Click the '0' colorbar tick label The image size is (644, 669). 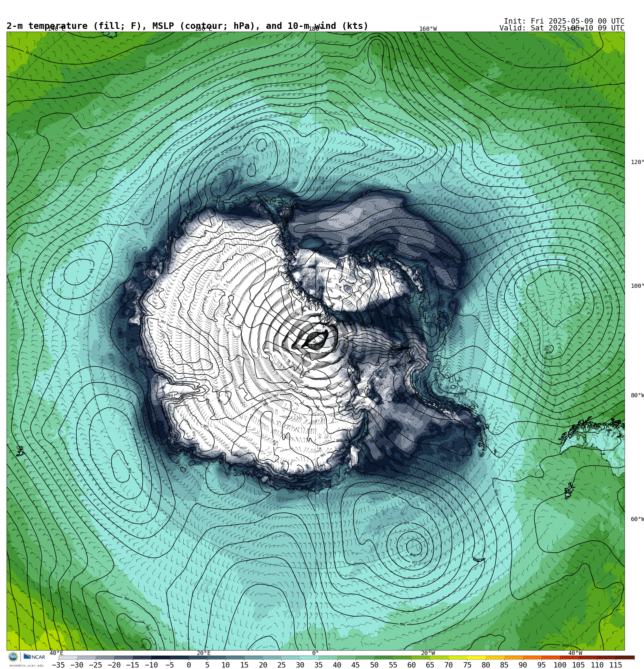[188, 665]
